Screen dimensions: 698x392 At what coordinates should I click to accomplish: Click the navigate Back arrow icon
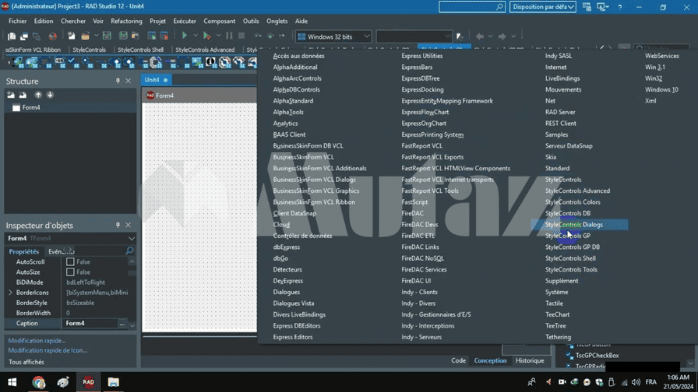tap(479, 36)
